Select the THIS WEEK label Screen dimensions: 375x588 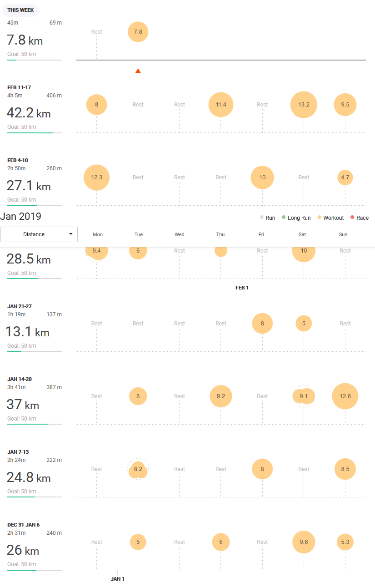[20, 10]
